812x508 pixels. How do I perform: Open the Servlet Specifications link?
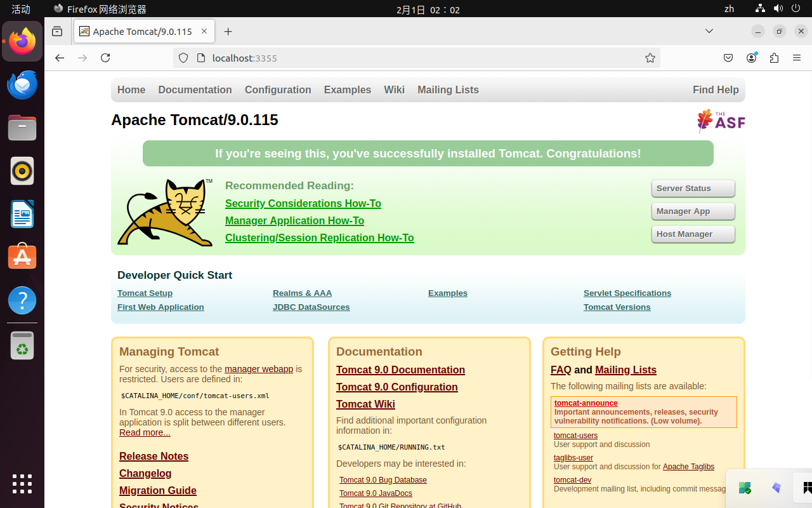627,293
